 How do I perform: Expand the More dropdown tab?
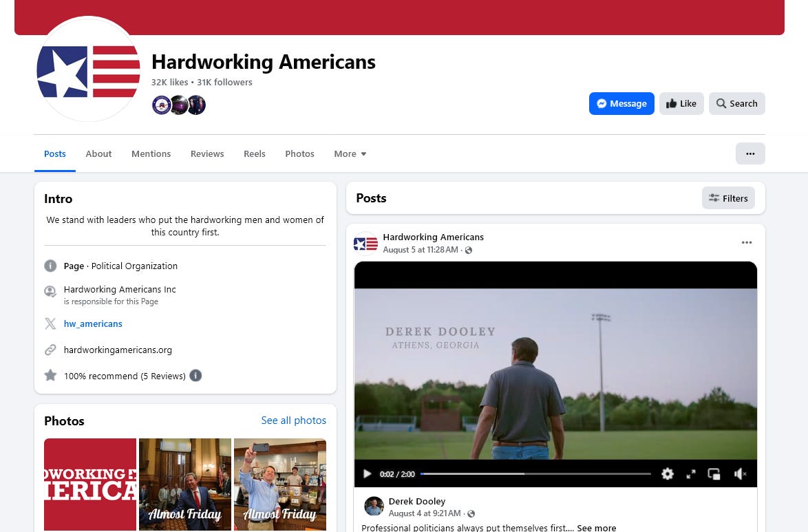(350, 153)
